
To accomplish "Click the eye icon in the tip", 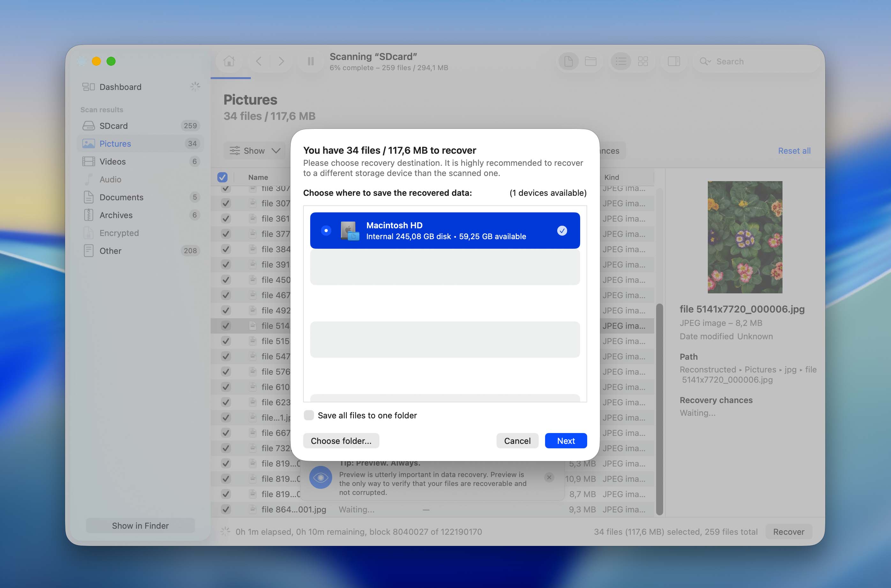I will (320, 477).
